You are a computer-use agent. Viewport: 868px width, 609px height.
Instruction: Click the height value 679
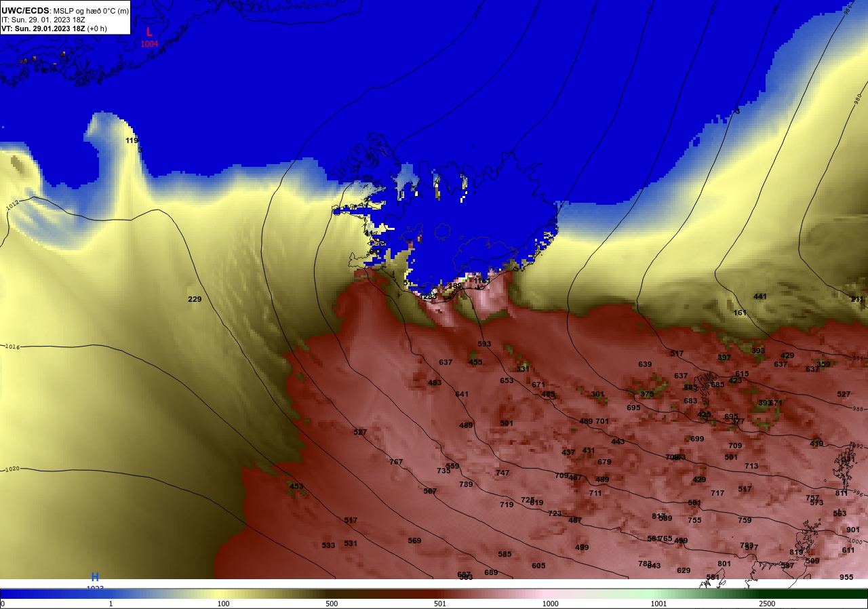[604, 462]
